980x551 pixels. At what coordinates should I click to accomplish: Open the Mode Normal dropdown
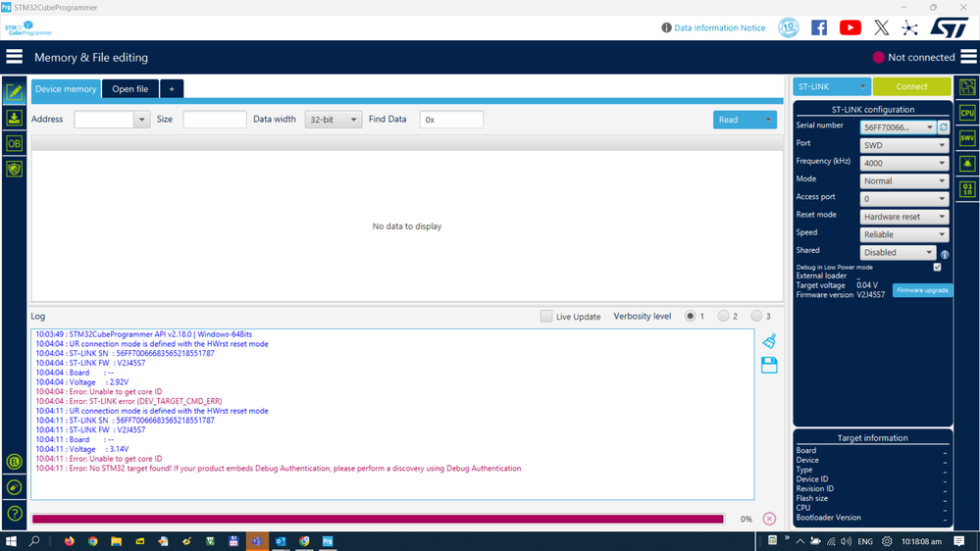tap(903, 181)
